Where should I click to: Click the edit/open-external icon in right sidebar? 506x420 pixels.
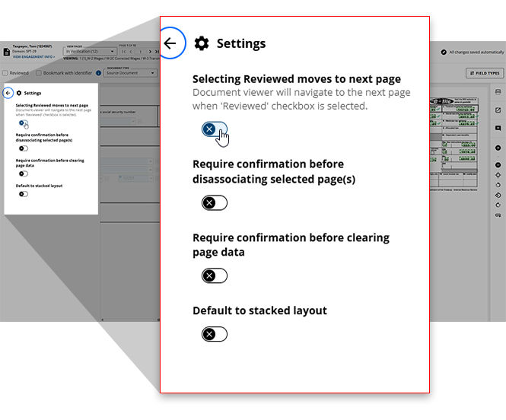click(x=498, y=110)
